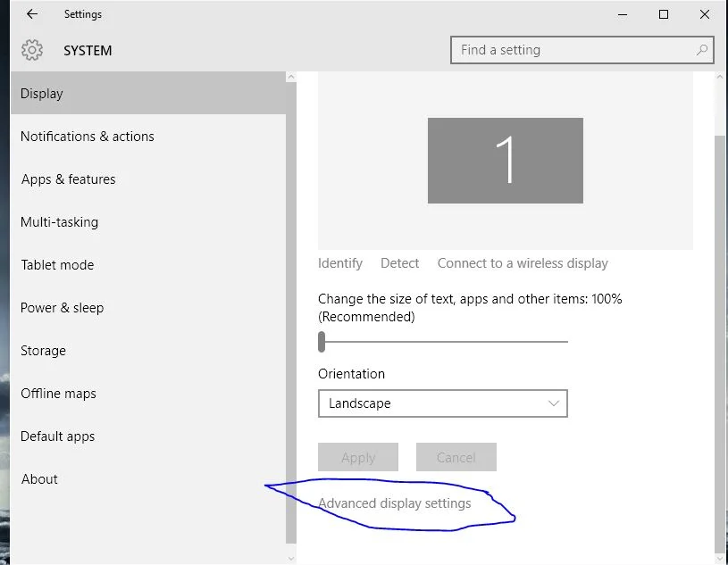The height and width of the screenshot is (565, 728).
Task: Open Power & sleep settings
Action: [x=63, y=308]
